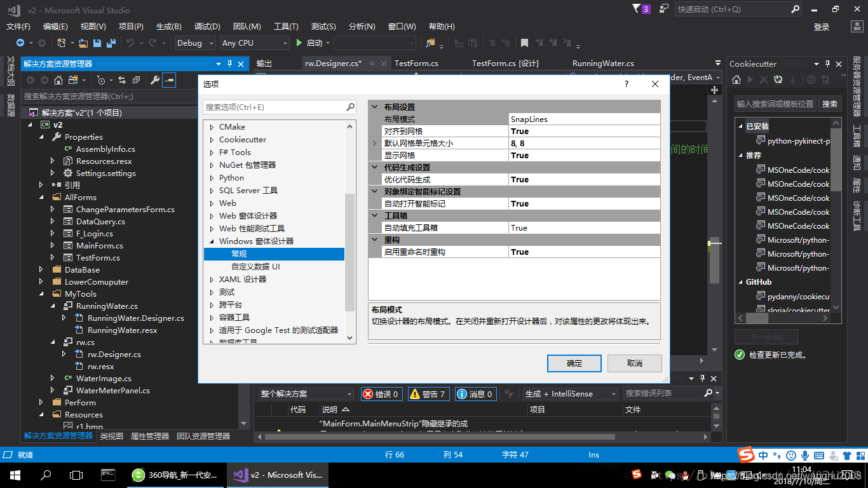This screenshot has height=488, width=868.
Task: Click the 快速启动 quick launch box
Action: [x=738, y=9]
